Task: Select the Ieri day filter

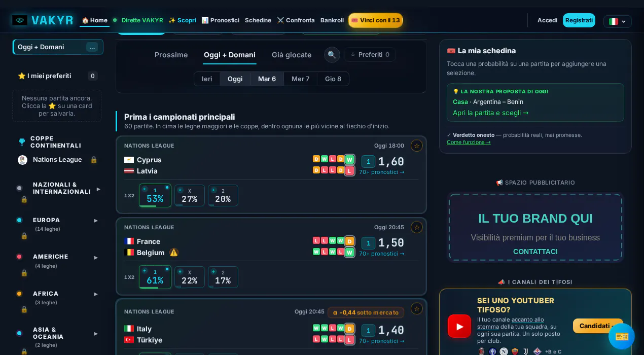Action: [x=207, y=79]
